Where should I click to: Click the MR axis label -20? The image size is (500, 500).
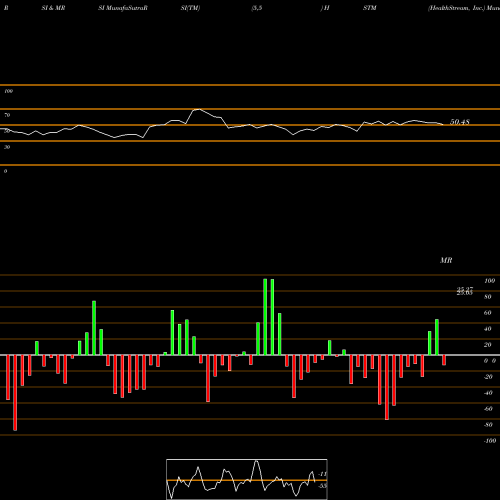488,377
